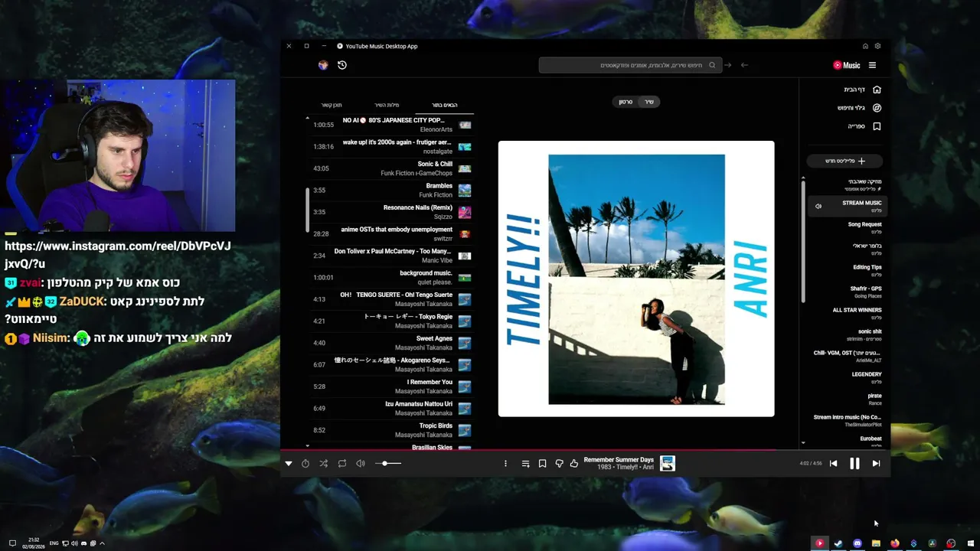This screenshot has width=980, height=551.
Task: Adjust the volume slider in player bar
Action: (388, 463)
